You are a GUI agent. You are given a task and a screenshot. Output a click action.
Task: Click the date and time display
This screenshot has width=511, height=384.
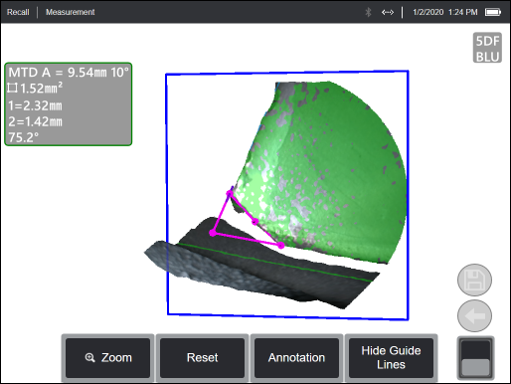445,12
